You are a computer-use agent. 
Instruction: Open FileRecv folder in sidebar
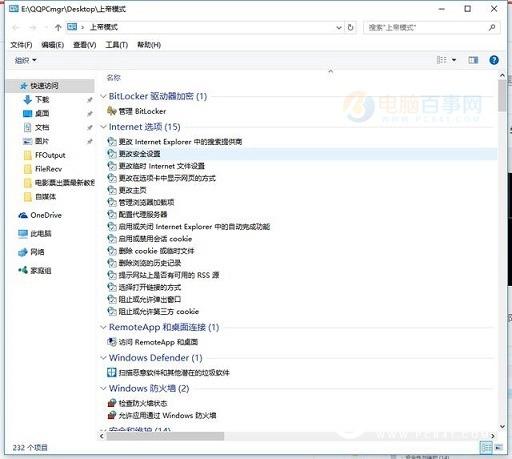click(48, 169)
